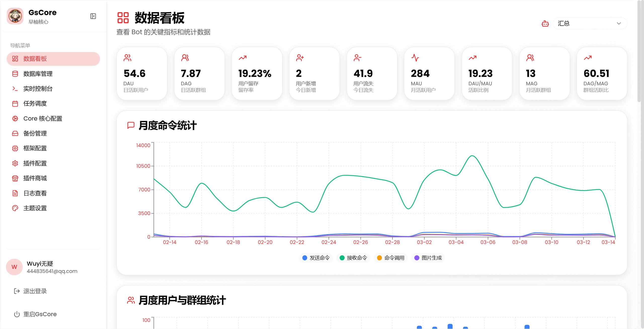Click the robot bot icon beside selector
This screenshot has height=329, width=644.
tap(545, 24)
